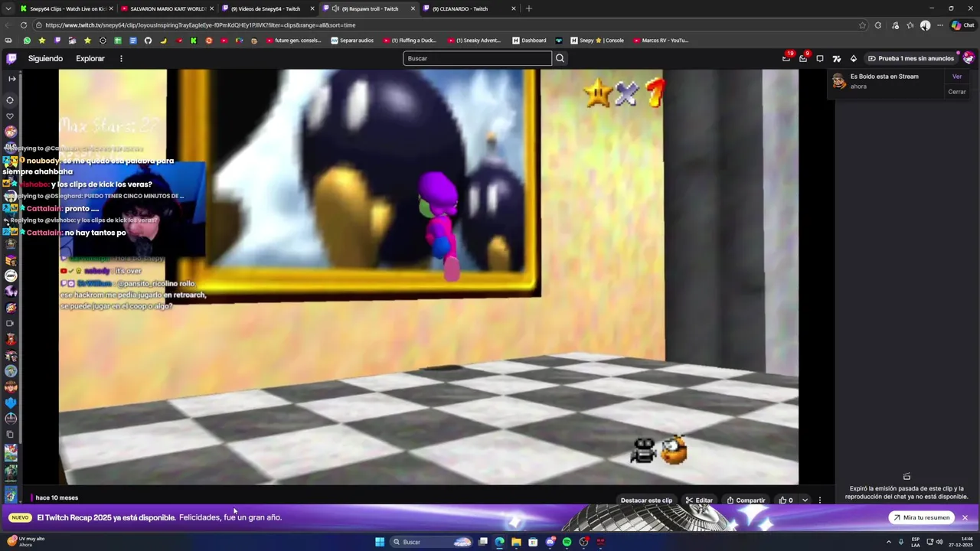Open weather widget UV muy alto

point(27,542)
